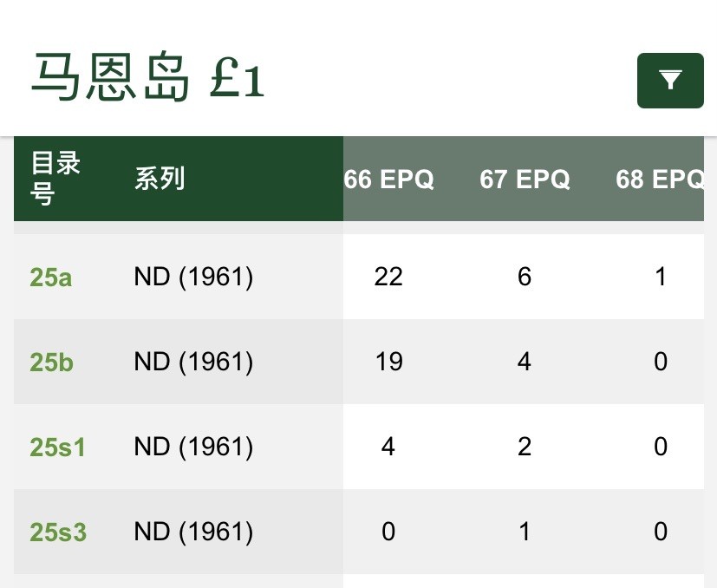Open catalog entry 25s3
Viewport: 717px width, 588px height.
pos(57,532)
